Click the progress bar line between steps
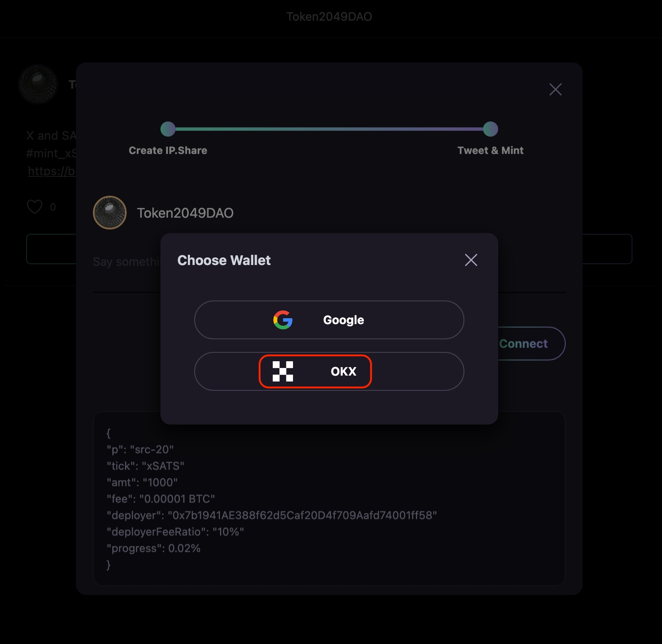The width and height of the screenshot is (662, 644). click(x=329, y=129)
